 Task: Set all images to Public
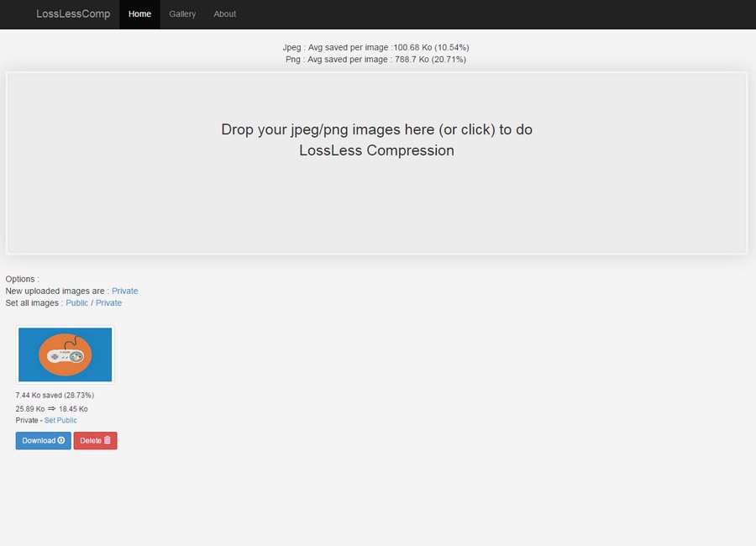tap(76, 303)
